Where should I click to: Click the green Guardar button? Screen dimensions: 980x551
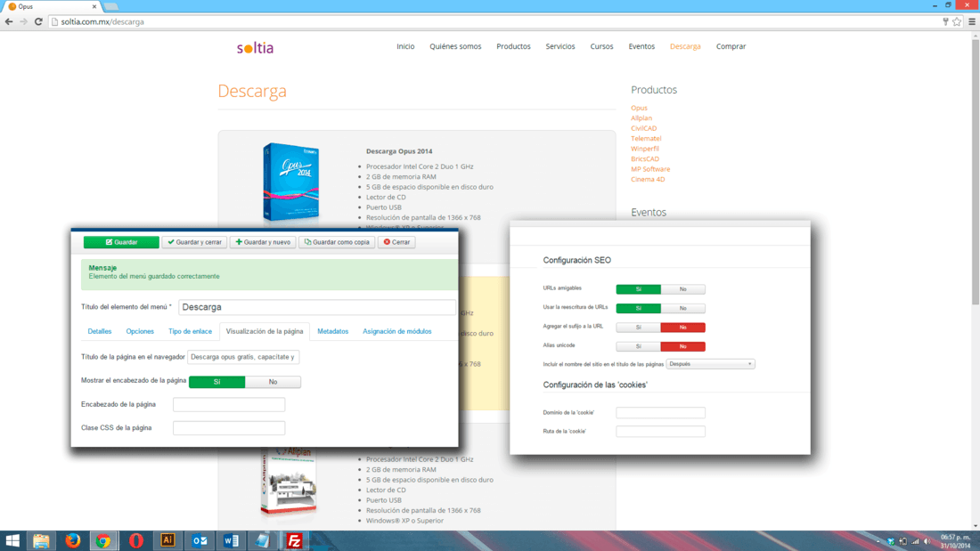coord(121,242)
